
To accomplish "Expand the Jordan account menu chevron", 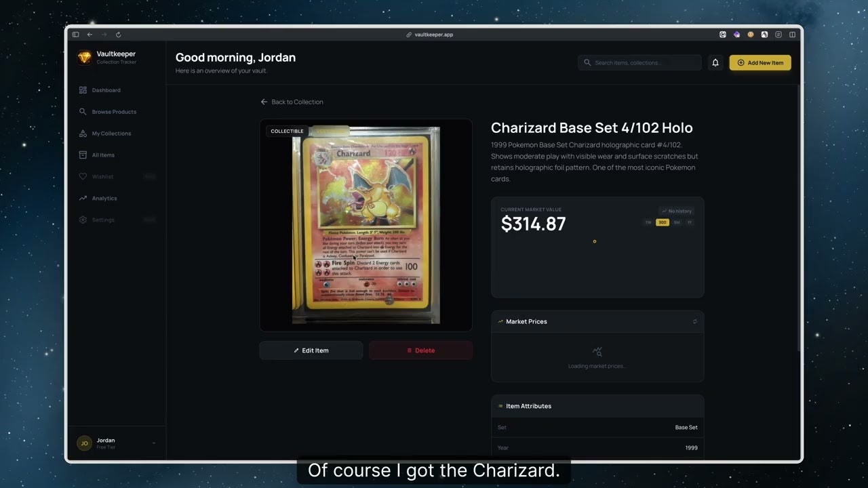I will pyautogui.click(x=154, y=443).
